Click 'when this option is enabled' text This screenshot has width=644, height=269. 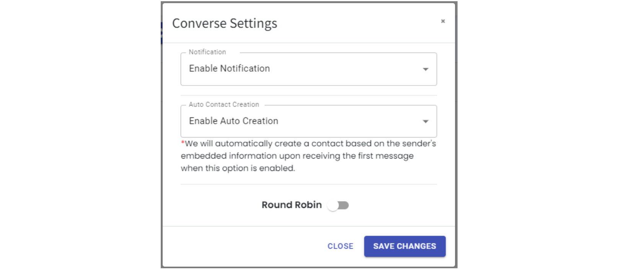238,168
